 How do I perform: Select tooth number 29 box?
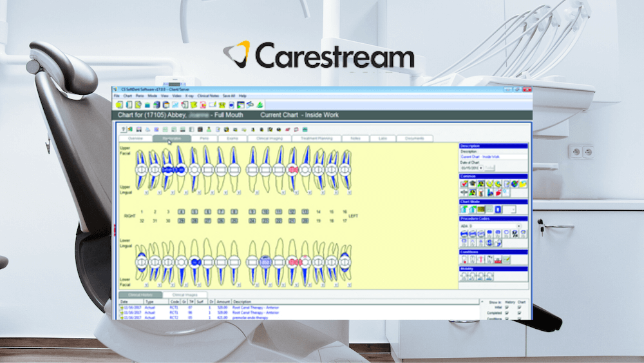181,221
